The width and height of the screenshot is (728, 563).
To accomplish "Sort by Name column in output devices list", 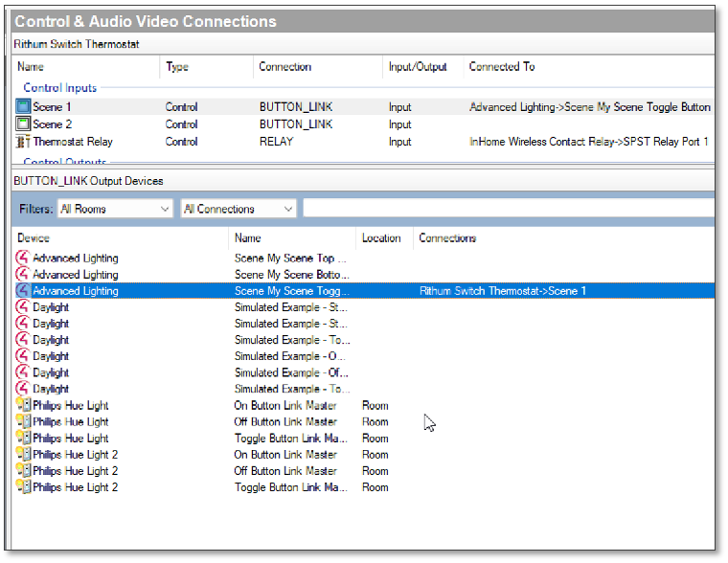I will tap(248, 238).
